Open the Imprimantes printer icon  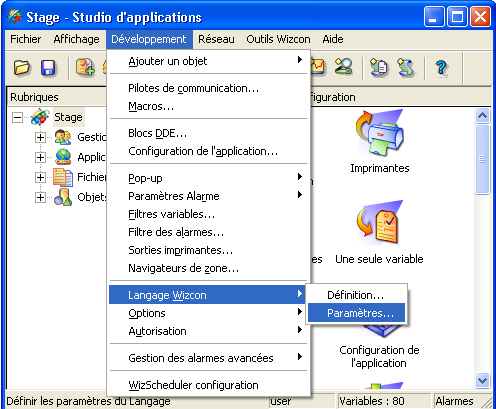coord(380,133)
